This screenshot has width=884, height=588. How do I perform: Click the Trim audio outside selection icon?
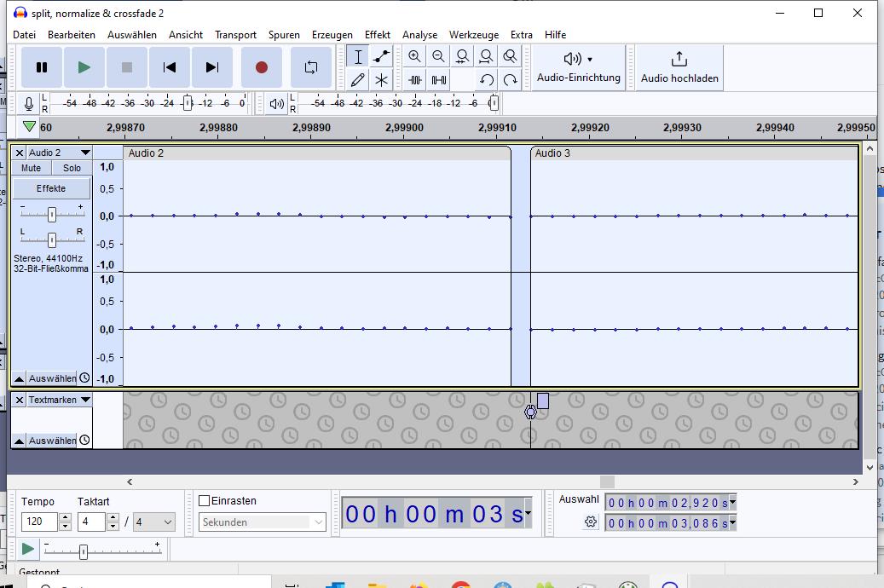(415, 80)
